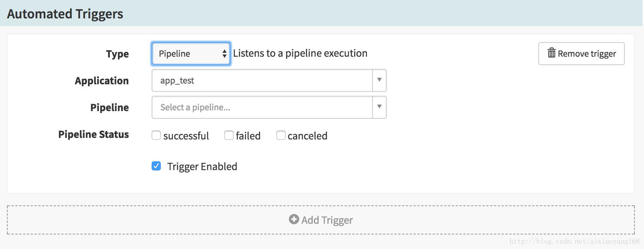The height and width of the screenshot is (249, 644).
Task: Click the Trigger Enabled label
Action: coord(202,167)
